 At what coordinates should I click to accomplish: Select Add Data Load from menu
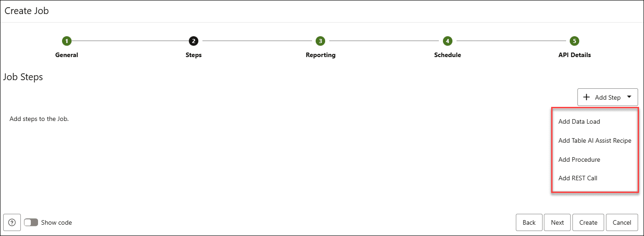tap(579, 121)
